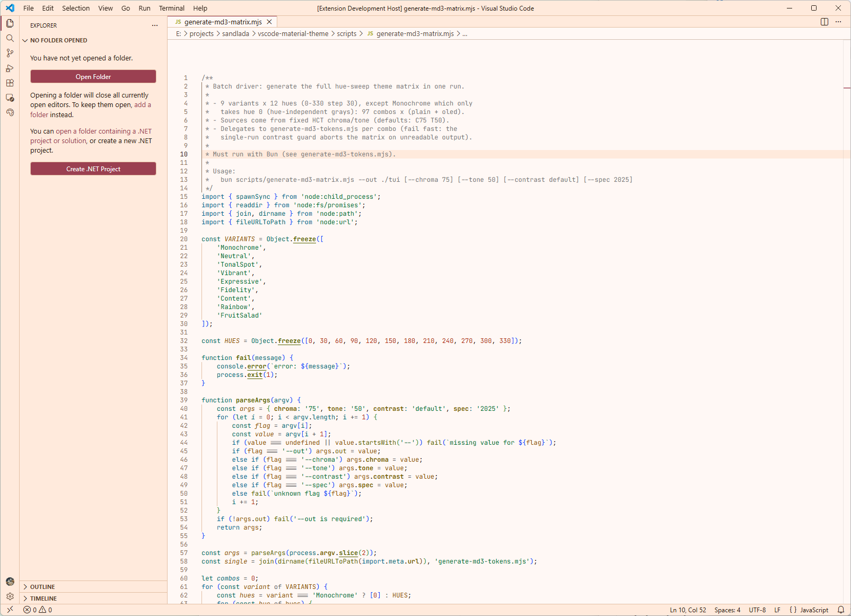Image resolution: width=851 pixels, height=616 pixels.
Task: Expand the OUTLINE section
Action: point(42,587)
